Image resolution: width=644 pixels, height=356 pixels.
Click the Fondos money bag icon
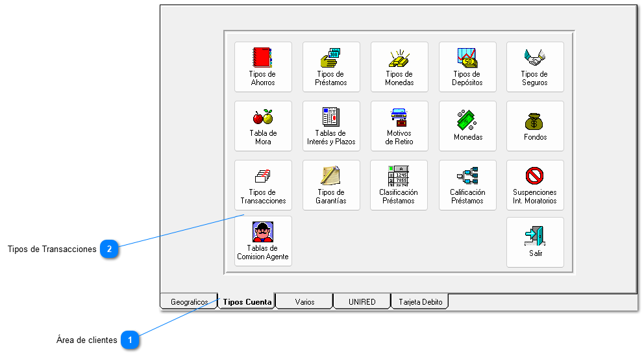point(535,126)
